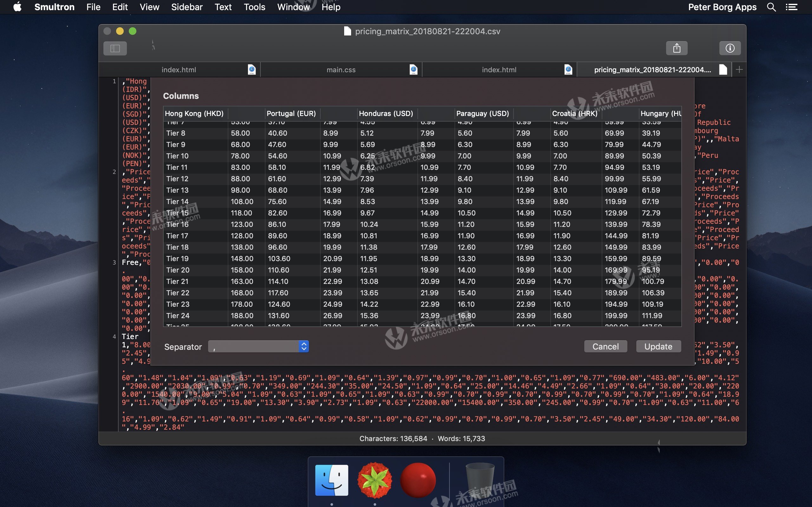Select the Tier 15 table row
The width and height of the screenshot is (812, 507).
pos(178,213)
